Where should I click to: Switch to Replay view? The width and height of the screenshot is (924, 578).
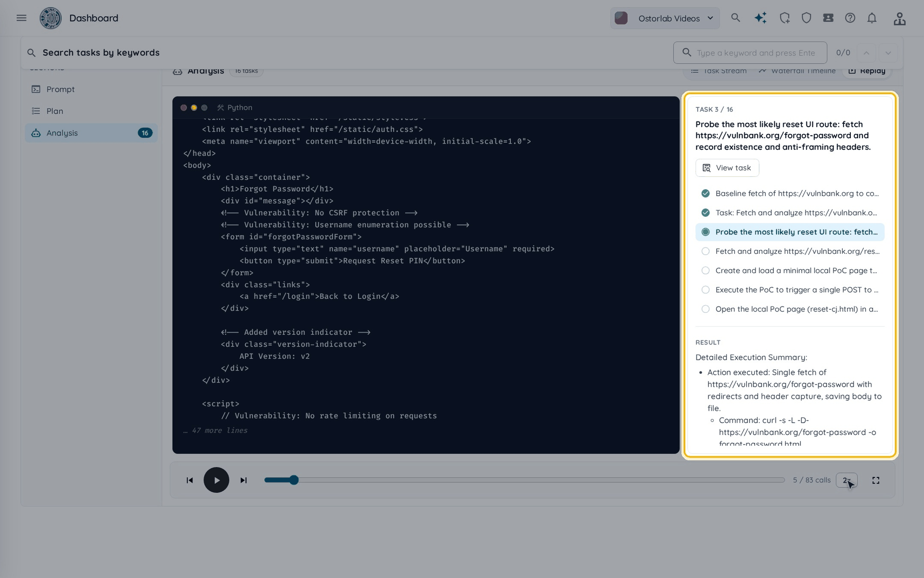coord(867,71)
